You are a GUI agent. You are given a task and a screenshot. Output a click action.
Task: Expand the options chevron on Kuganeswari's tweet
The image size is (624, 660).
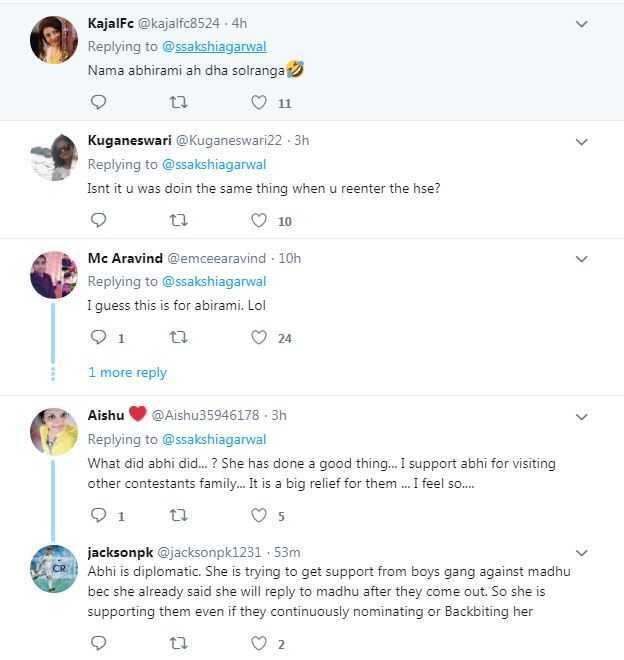[x=581, y=142]
